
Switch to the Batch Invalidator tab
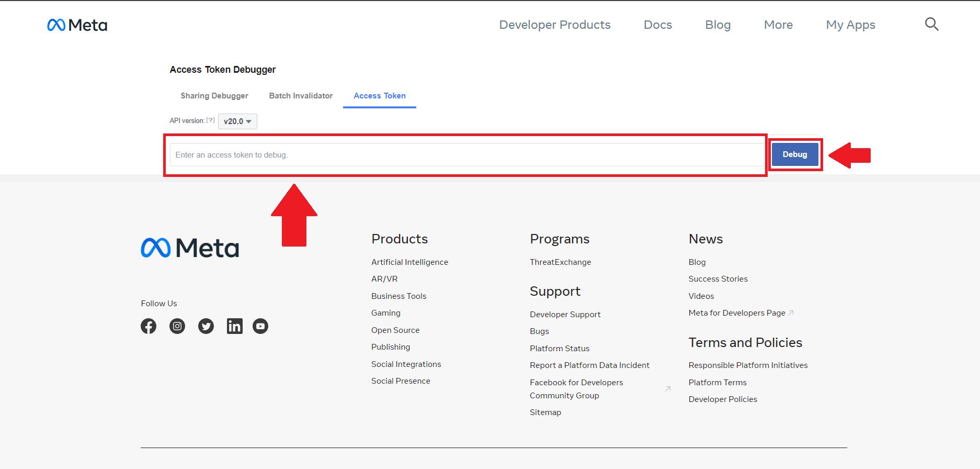(301, 96)
